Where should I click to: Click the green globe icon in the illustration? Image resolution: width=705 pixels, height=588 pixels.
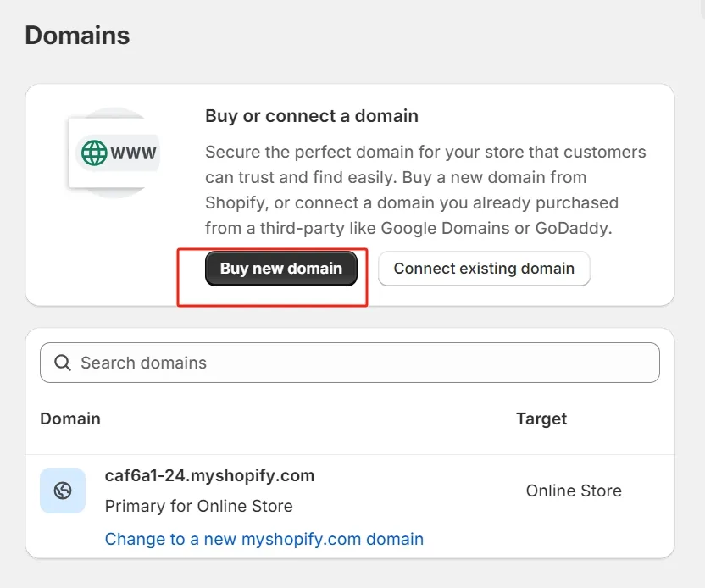[x=94, y=153]
